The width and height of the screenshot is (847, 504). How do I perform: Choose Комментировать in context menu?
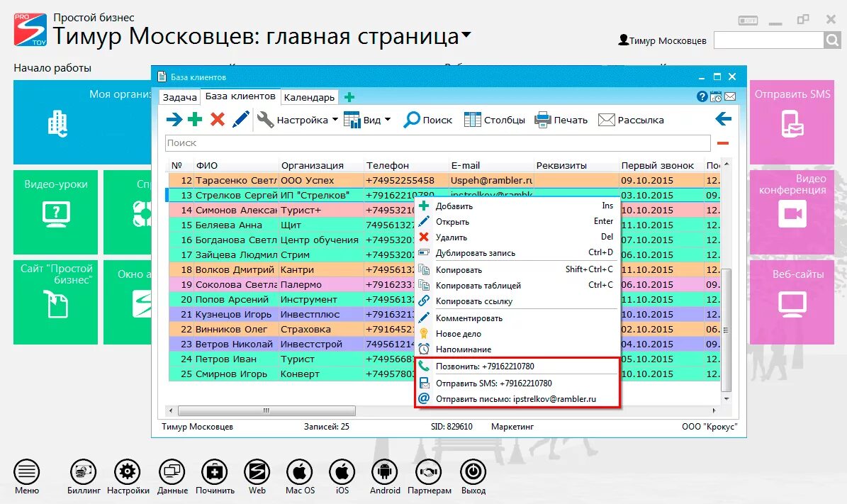coord(517,318)
